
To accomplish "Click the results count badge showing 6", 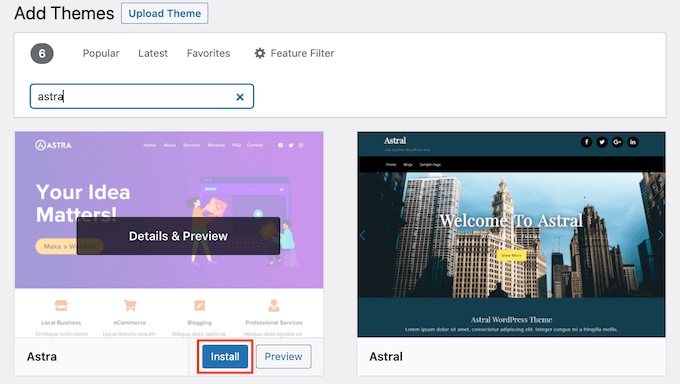I will click(x=42, y=53).
